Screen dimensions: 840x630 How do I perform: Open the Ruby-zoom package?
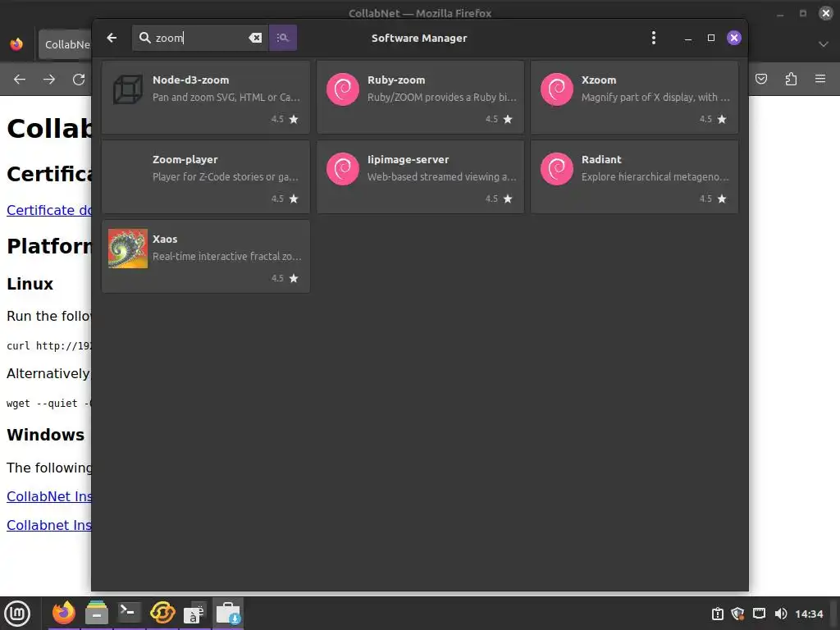(x=420, y=97)
